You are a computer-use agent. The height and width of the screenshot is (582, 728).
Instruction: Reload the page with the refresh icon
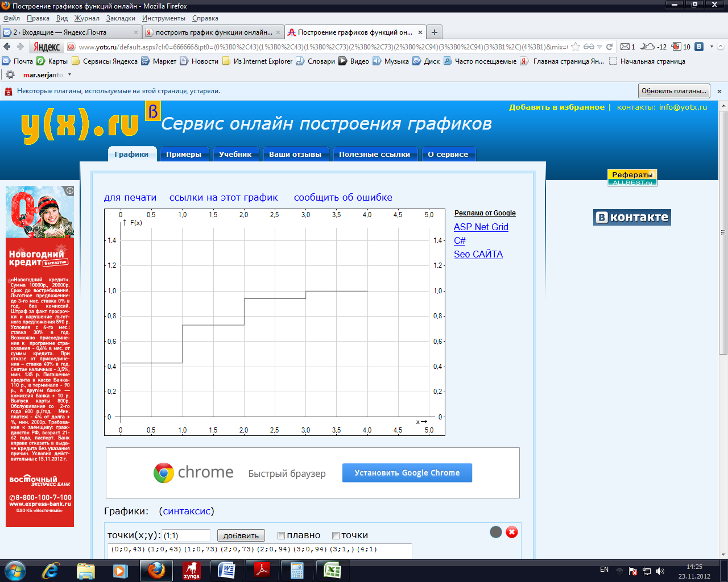coord(610,47)
